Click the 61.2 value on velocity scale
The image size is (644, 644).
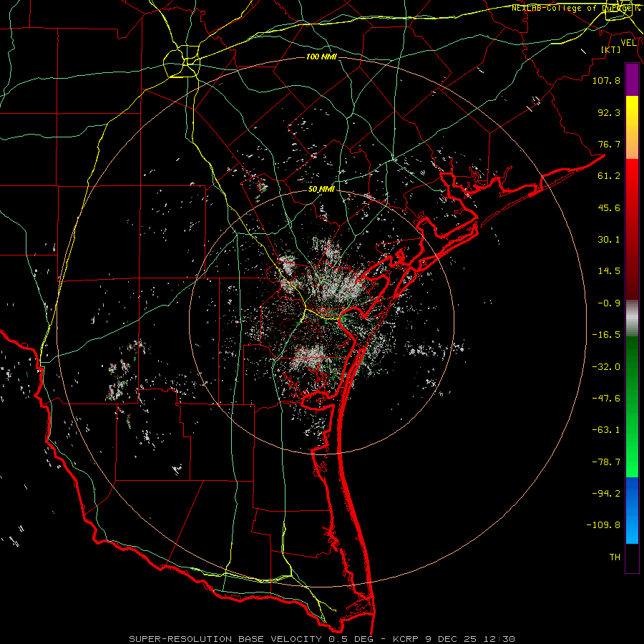tap(609, 176)
